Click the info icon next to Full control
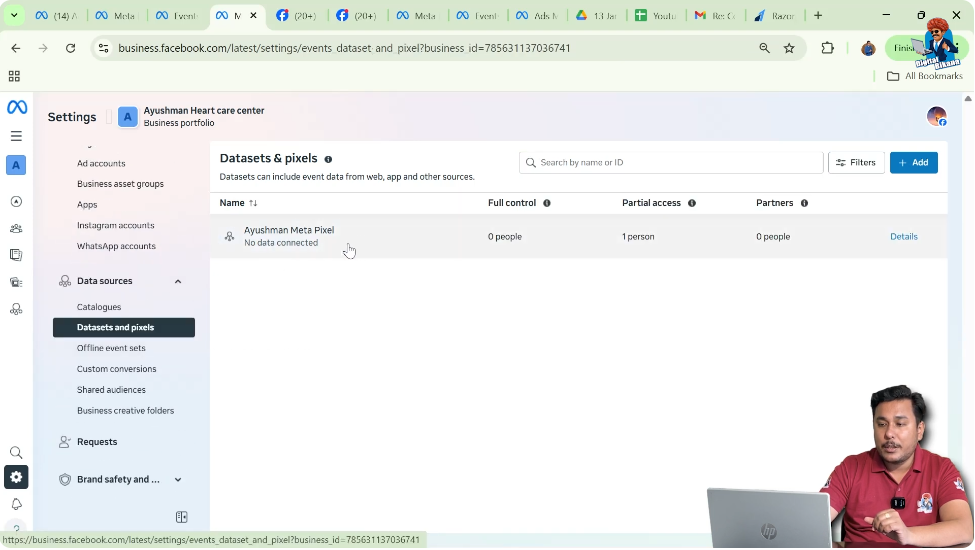This screenshot has height=550, width=975. (546, 203)
